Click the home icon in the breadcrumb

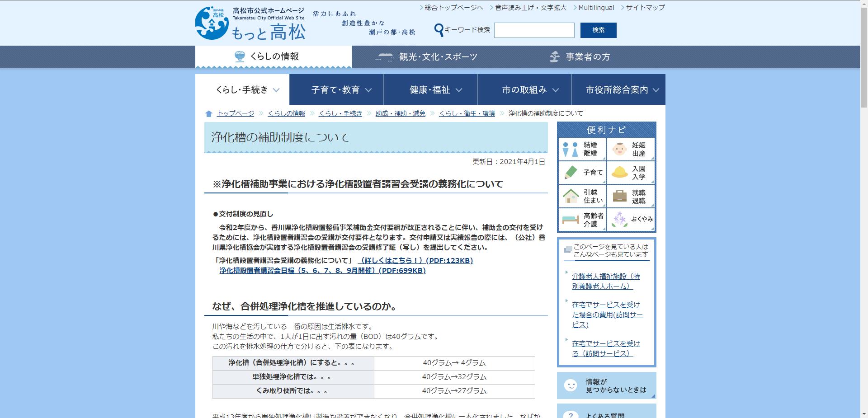pyautogui.click(x=208, y=113)
